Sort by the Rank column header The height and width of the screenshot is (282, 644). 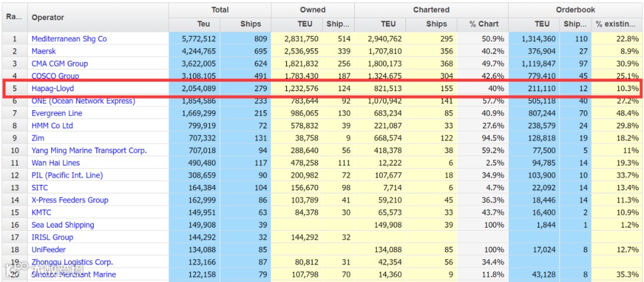click(14, 18)
